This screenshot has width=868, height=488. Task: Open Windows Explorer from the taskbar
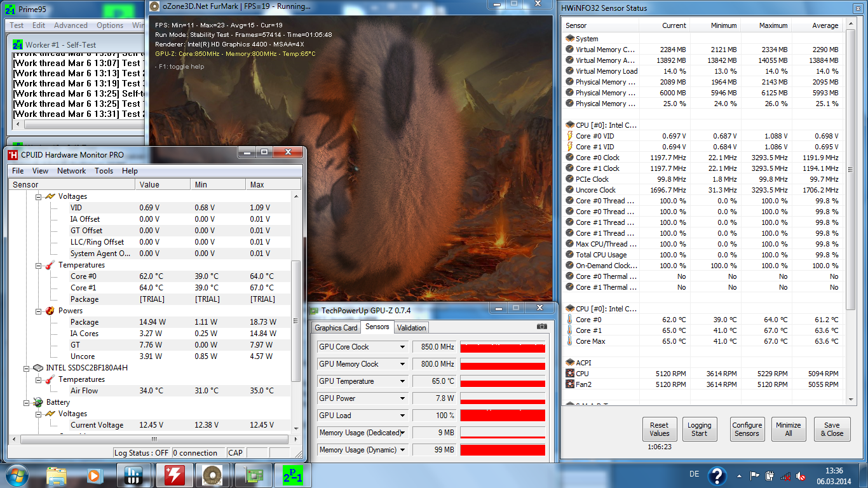[57, 475]
